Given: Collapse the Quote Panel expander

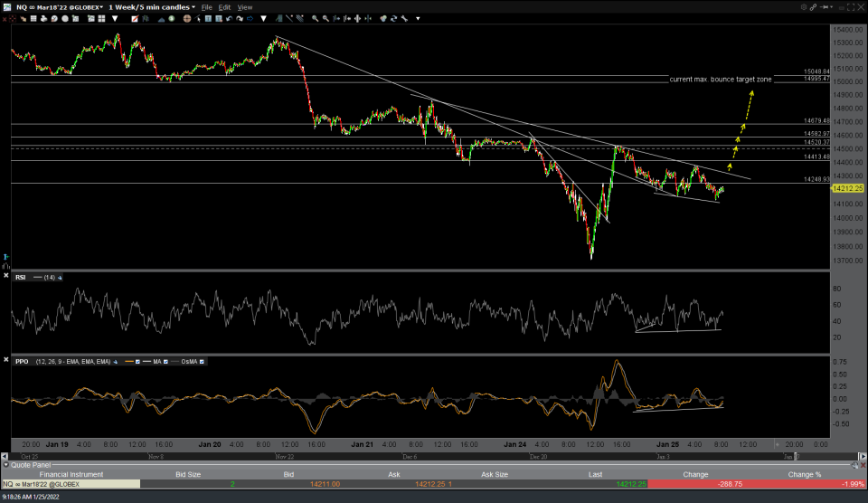Looking at the screenshot, I should coord(5,465).
